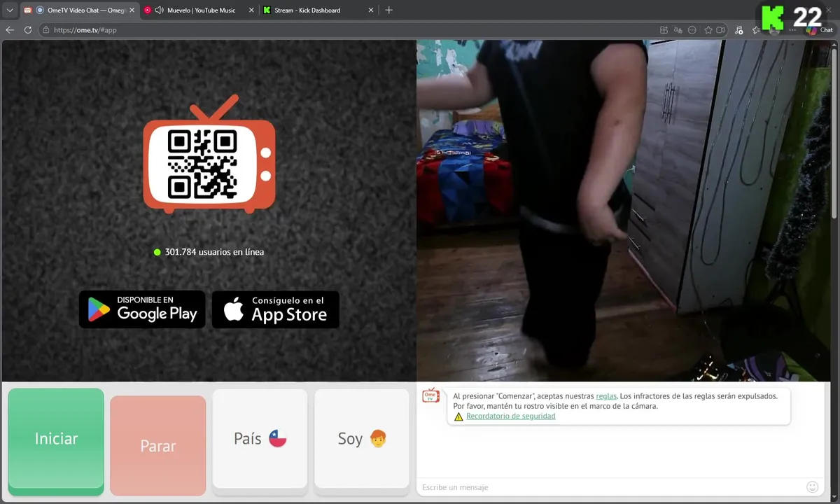Click the green Kick K overlay logo
Viewport: 840px width, 504px height.
[x=773, y=17]
